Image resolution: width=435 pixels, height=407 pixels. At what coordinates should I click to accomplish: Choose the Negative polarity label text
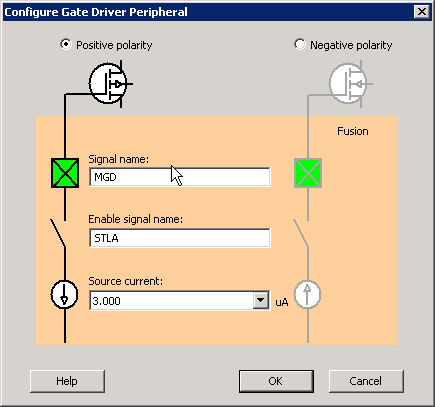click(351, 45)
